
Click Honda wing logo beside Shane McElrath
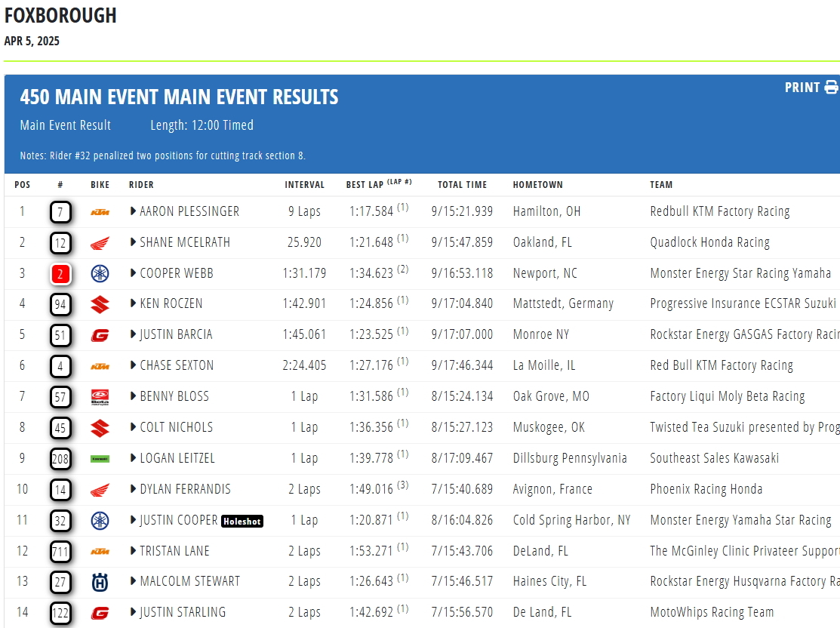(100, 243)
